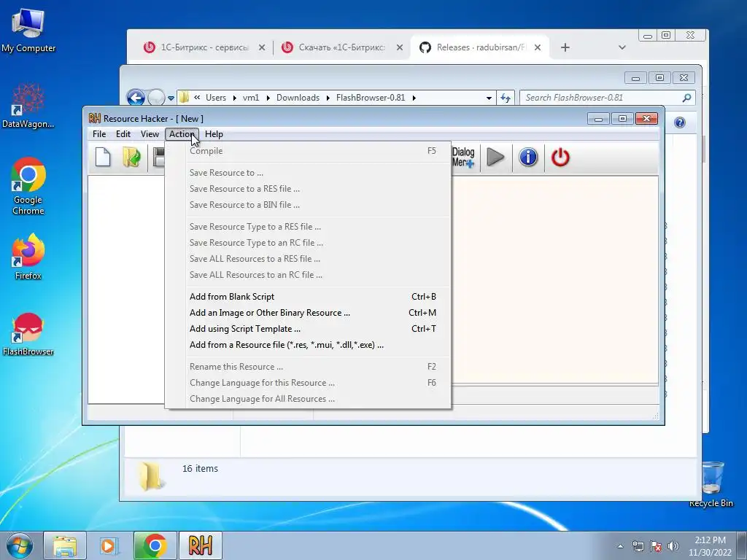Click Downloads in the Explorer address path
The width and height of the screenshot is (747, 560).
[x=298, y=98]
